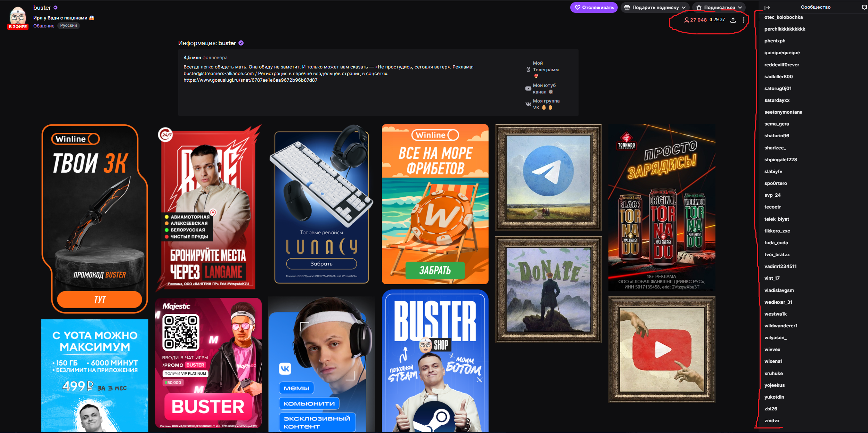Select user quinquequeque in community list

pos(782,52)
